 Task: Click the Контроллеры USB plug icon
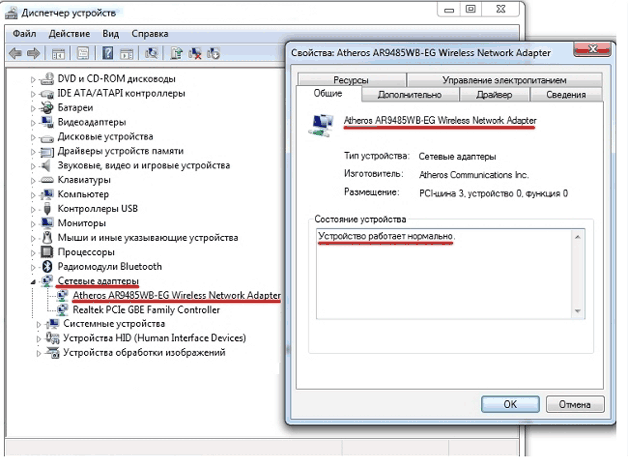[x=47, y=209]
